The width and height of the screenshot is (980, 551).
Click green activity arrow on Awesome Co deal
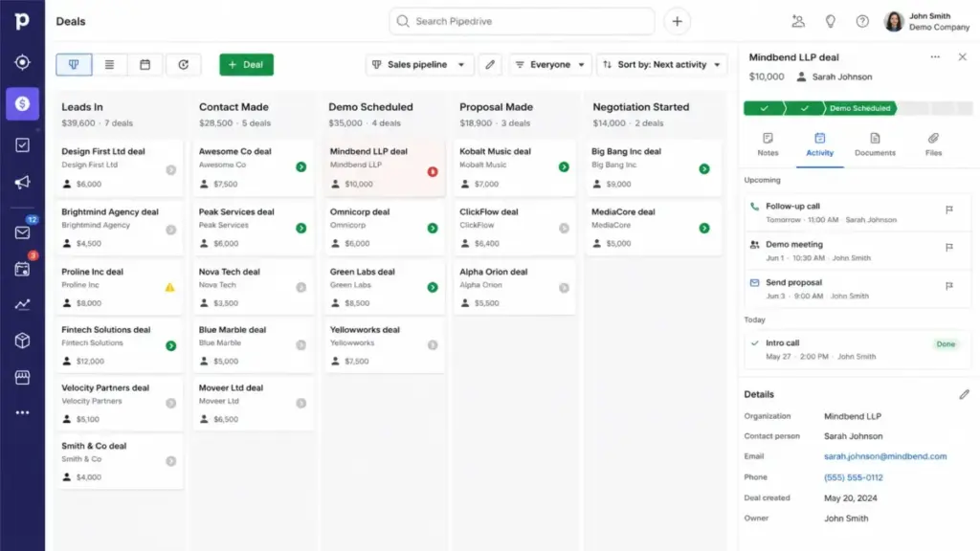pos(301,166)
